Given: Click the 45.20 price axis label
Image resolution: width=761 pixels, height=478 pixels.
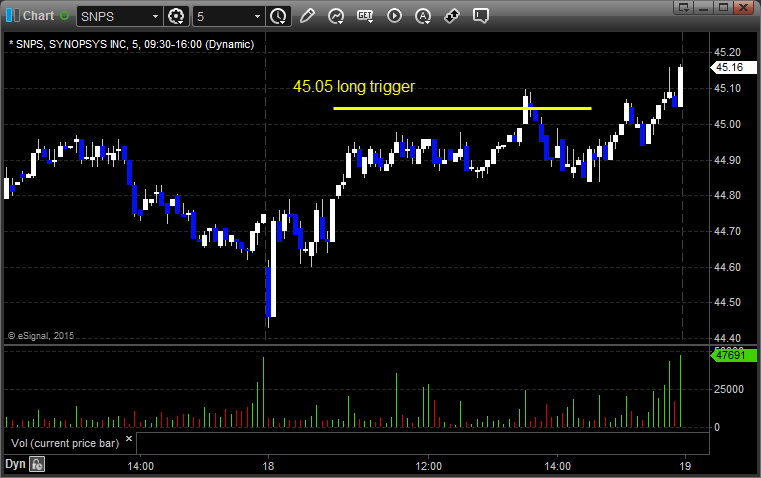Looking at the screenshot, I should pyautogui.click(x=728, y=52).
